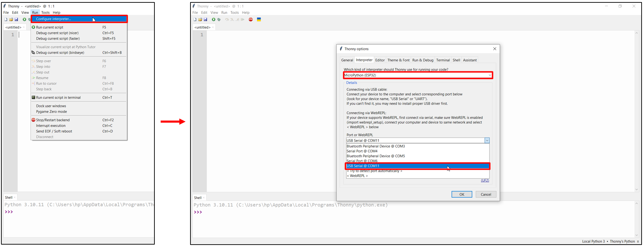
Task: Close <untitled> editor tab in left window
Action: point(24,27)
